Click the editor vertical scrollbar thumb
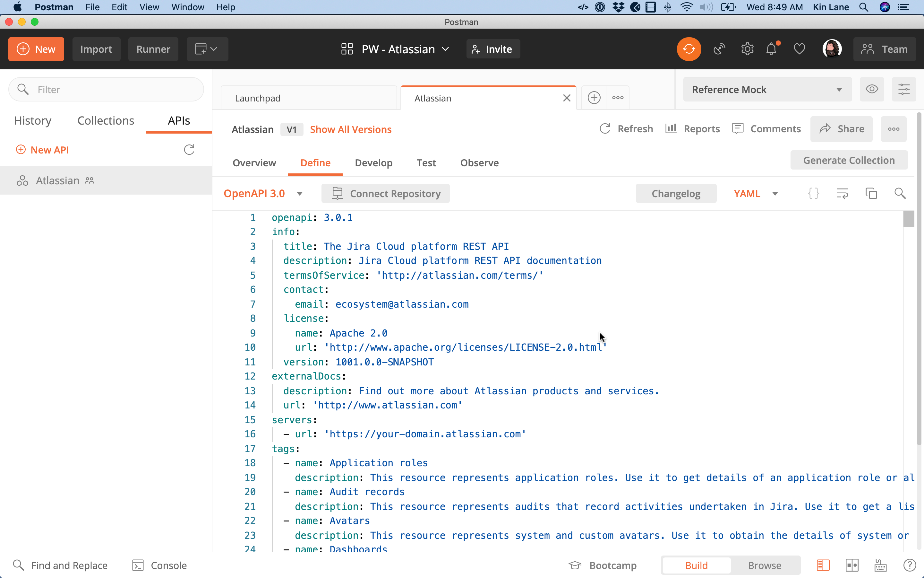This screenshot has height=578, width=924. (x=909, y=219)
